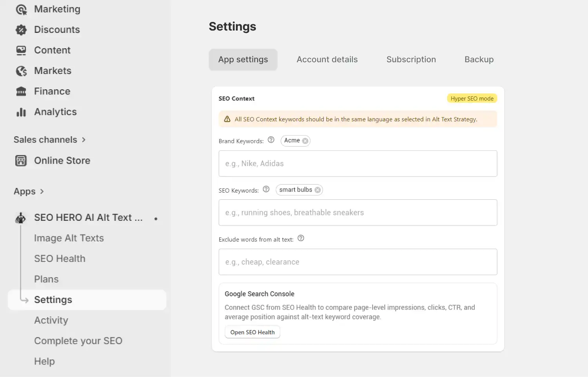Image resolution: width=588 pixels, height=377 pixels.
Task: Click the SEO Context heading
Action: 236,99
